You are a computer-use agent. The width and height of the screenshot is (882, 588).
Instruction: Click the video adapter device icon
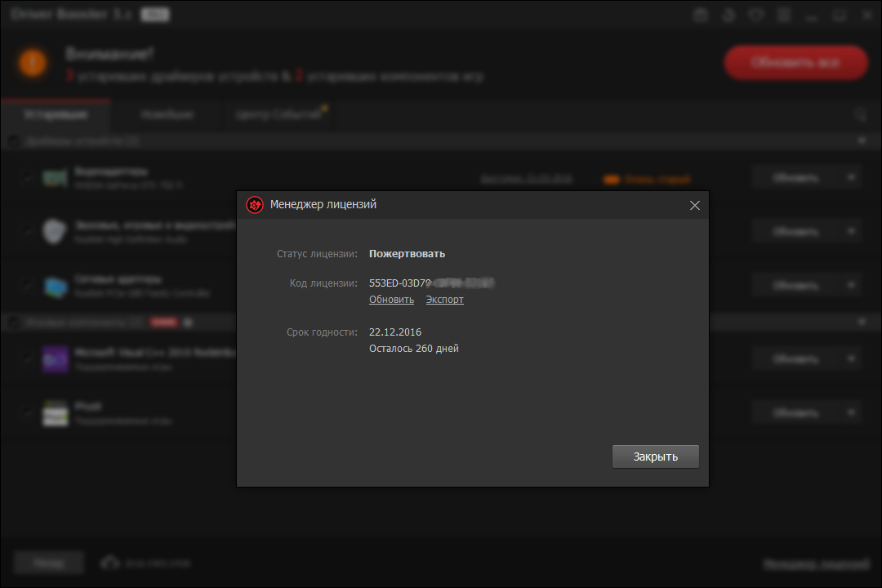[55, 178]
